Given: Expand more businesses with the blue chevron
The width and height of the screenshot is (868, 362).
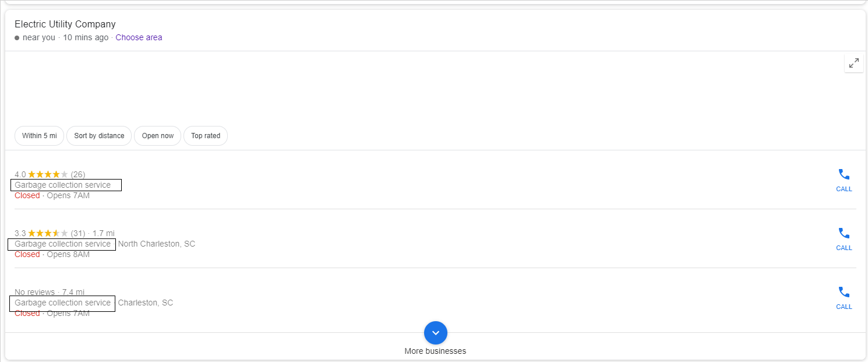Looking at the screenshot, I should pyautogui.click(x=436, y=333).
